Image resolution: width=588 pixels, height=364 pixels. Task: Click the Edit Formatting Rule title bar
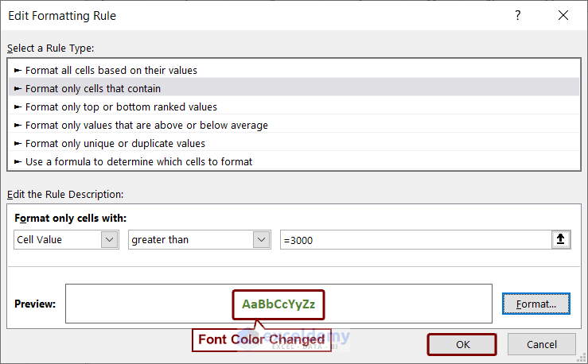click(x=239, y=16)
